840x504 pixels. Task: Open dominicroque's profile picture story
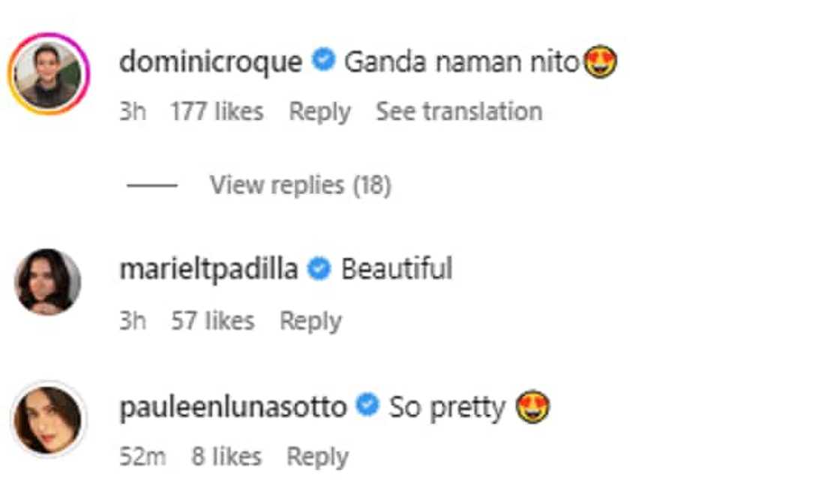point(49,74)
